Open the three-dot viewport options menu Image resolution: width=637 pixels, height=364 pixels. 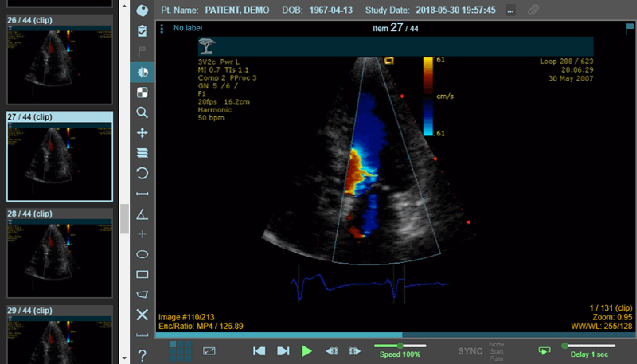tap(162, 29)
